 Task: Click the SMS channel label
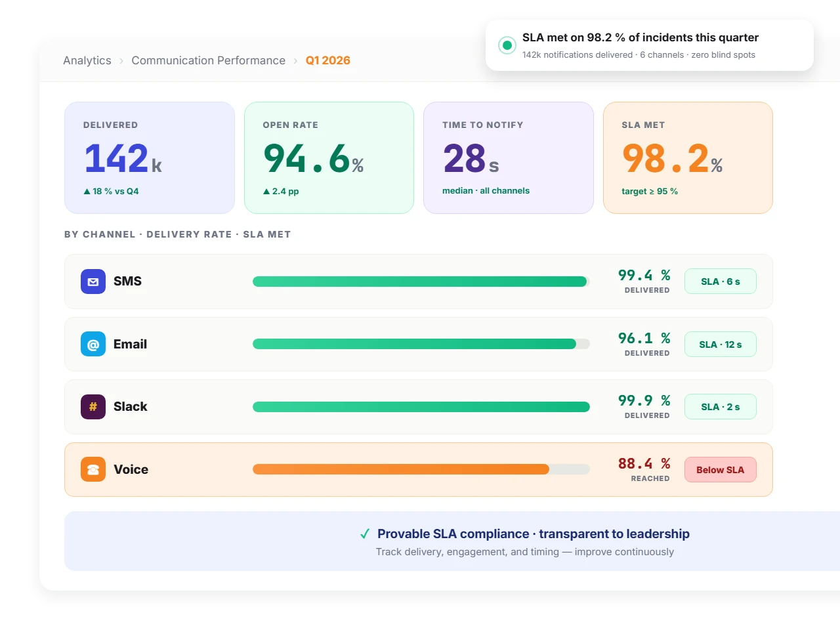(x=127, y=282)
